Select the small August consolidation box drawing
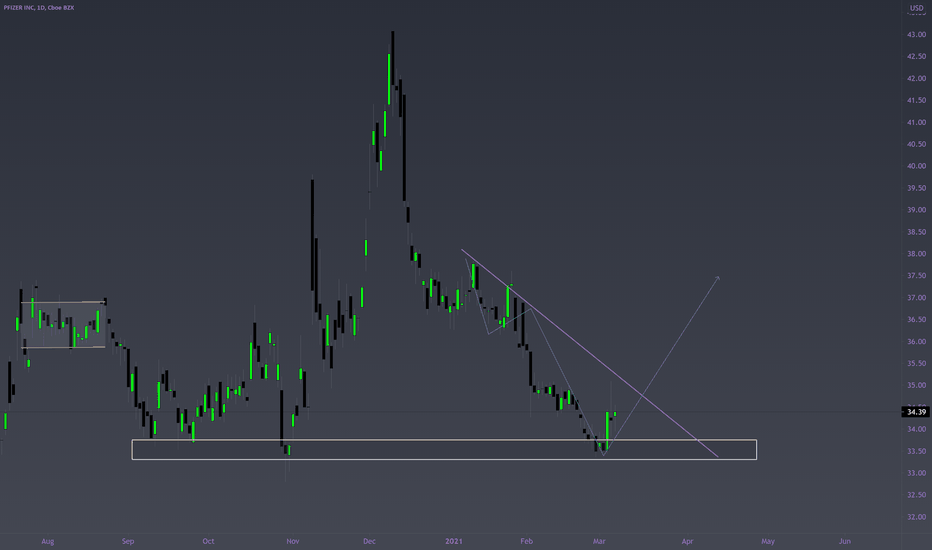932x550 pixels. [x=64, y=325]
